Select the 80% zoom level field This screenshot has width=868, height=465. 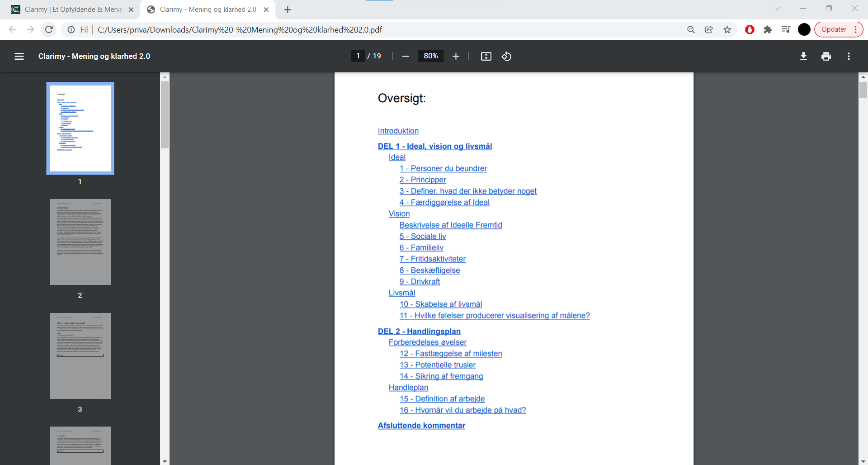(430, 56)
